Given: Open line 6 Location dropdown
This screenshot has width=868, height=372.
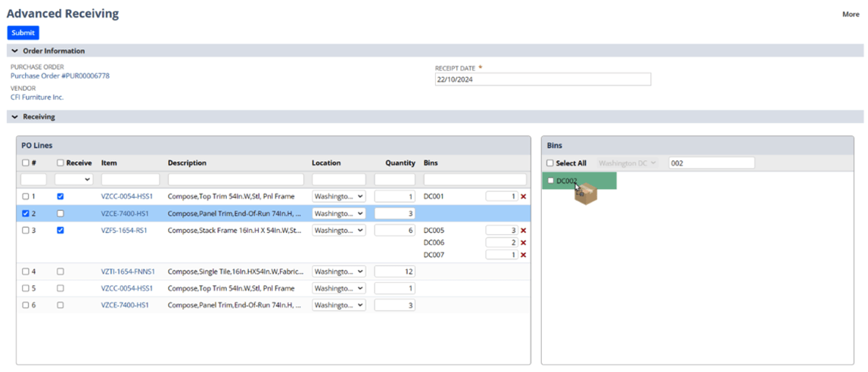Looking at the screenshot, I should click(339, 305).
